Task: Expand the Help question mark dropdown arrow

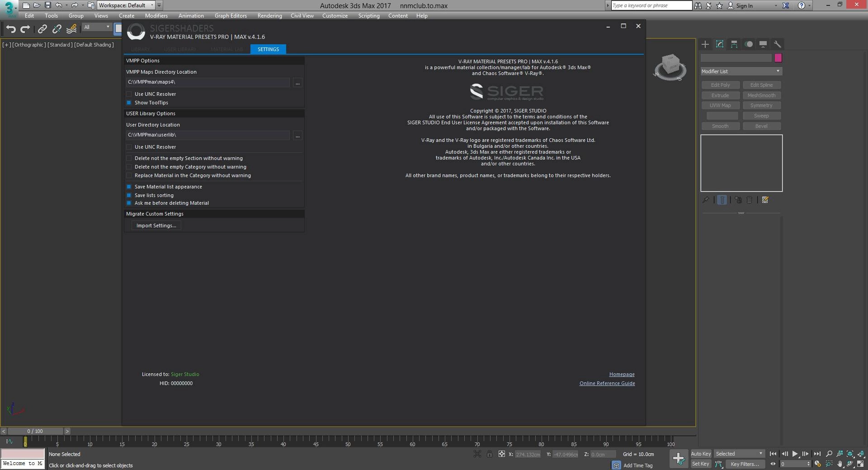Action: 809,5
